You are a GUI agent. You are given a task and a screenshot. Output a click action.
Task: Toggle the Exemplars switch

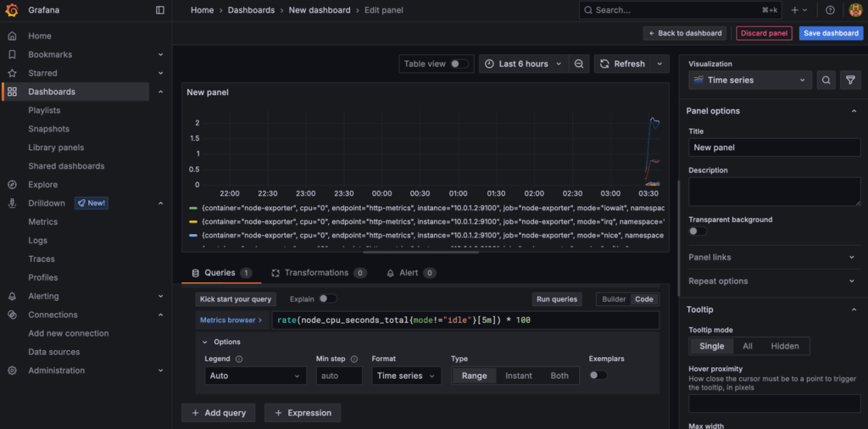(598, 376)
